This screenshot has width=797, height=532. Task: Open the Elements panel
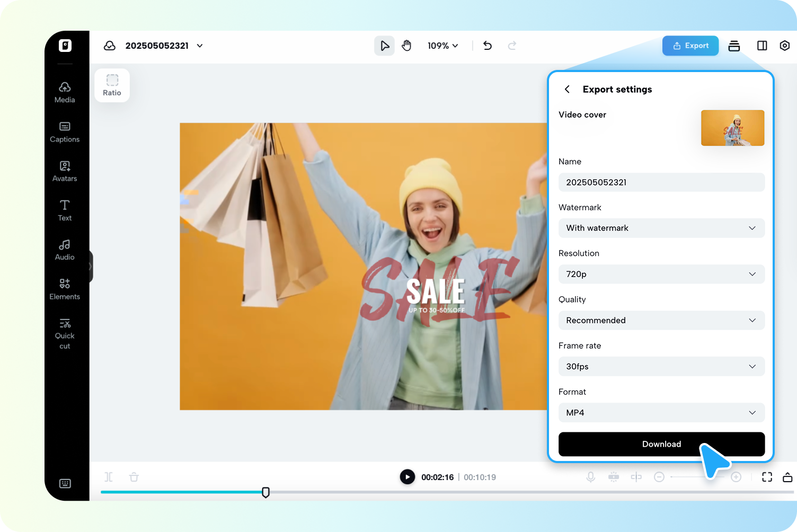[65, 289]
